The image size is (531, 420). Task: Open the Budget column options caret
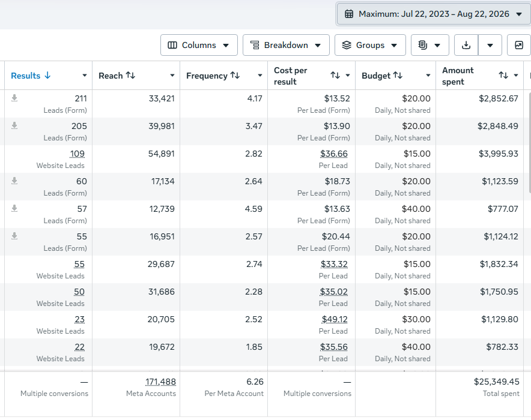tap(428, 76)
